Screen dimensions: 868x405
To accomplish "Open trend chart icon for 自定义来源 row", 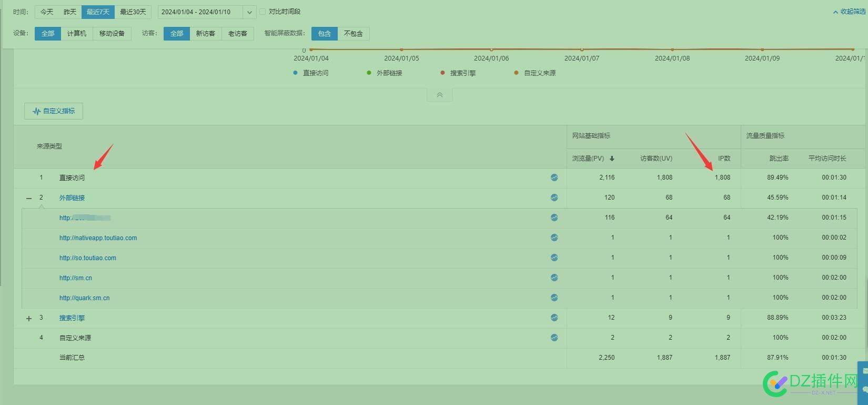I will [554, 338].
